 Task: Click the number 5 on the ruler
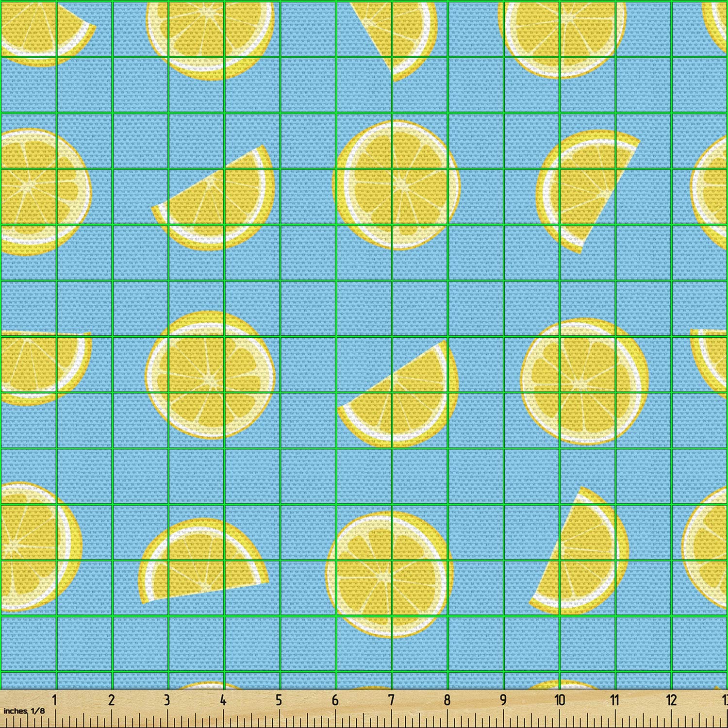click(279, 700)
